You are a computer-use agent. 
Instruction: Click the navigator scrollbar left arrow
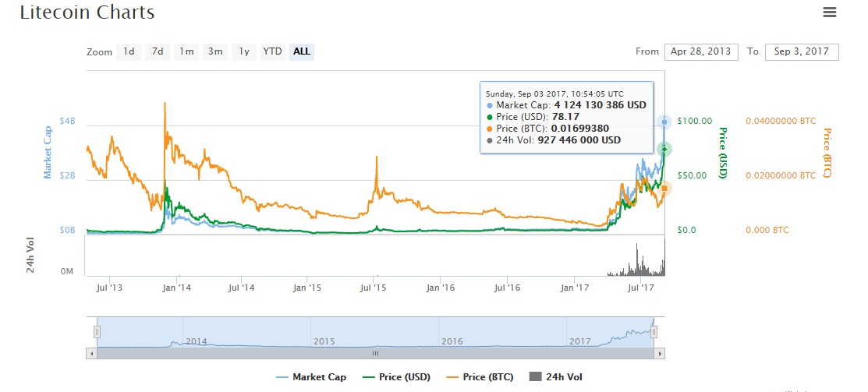[x=92, y=353]
